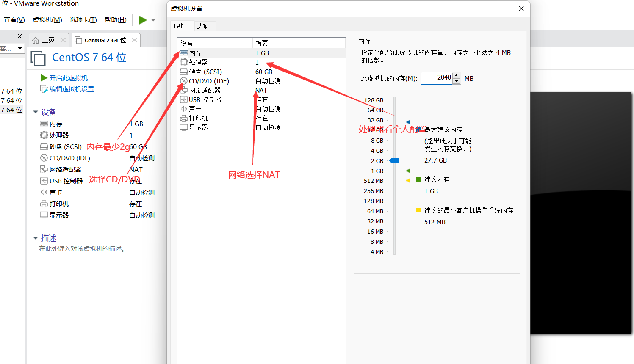
Task: Open the library search dropdown arrow
Action: click(x=20, y=48)
